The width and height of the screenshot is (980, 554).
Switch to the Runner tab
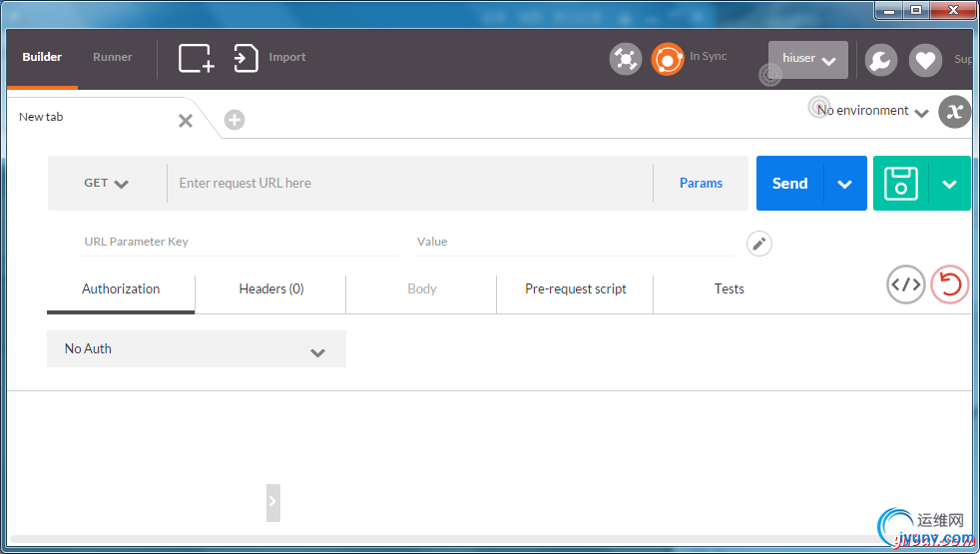pyautogui.click(x=113, y=57)
